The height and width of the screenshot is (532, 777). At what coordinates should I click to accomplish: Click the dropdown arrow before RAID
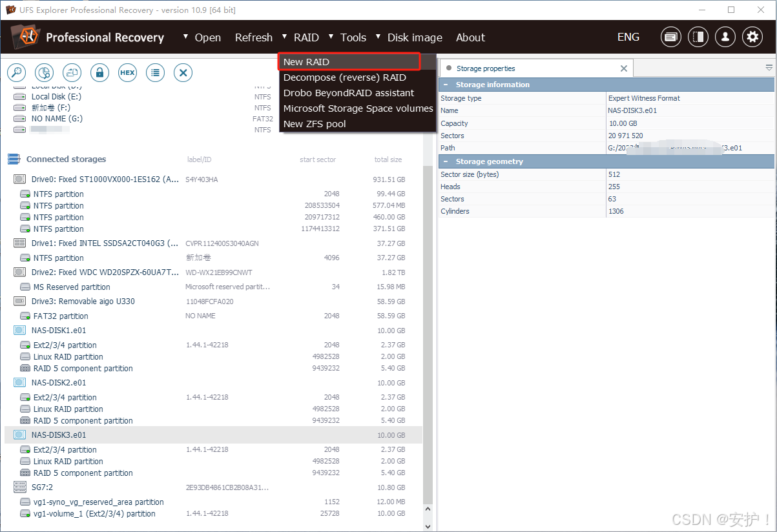[285, 37]
